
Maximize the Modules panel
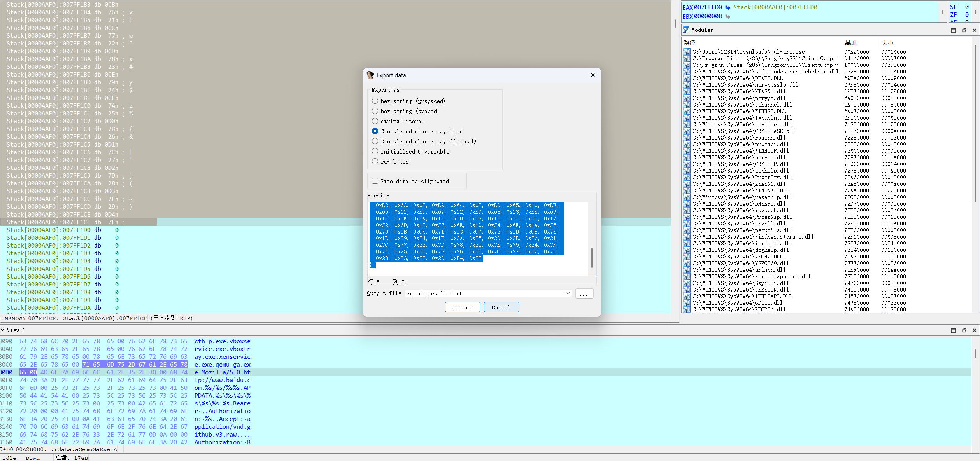coord(953,30)
